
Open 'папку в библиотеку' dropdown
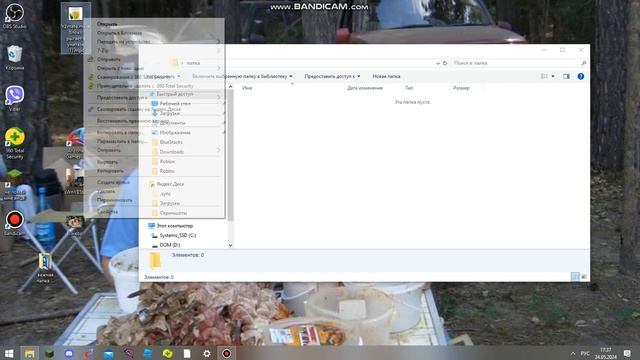coord(242,76)
